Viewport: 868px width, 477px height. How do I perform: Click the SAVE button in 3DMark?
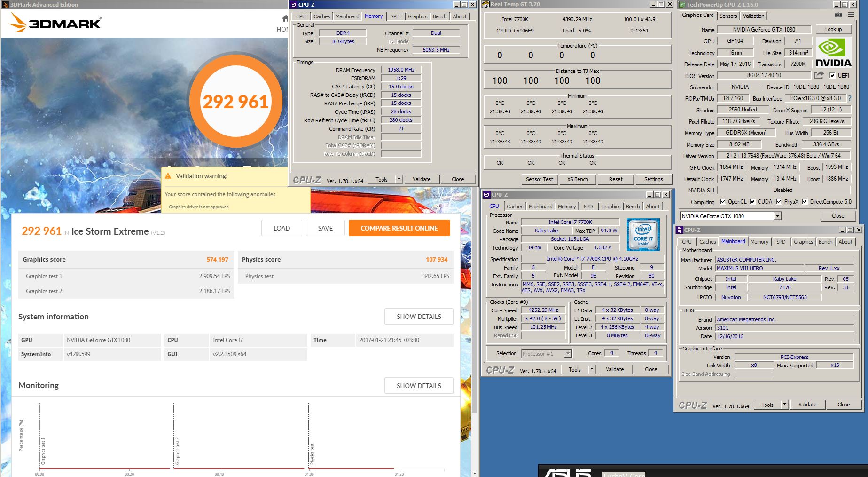325,228
